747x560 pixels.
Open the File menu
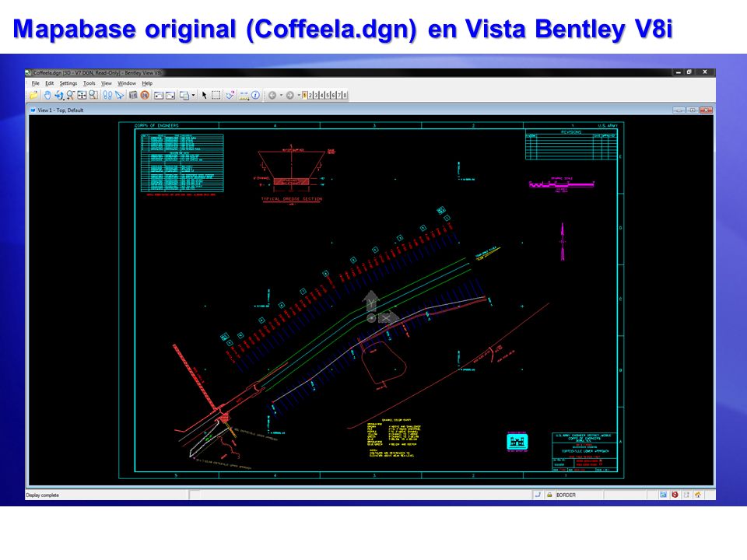click(x=35, y=83)
